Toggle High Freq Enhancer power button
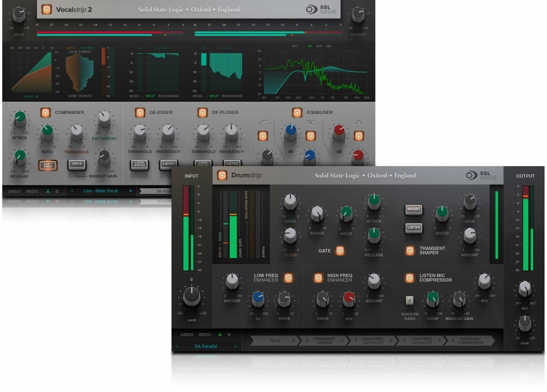Image resolution: width=547 pixels, height=392 pixels. tap(318, 278)
